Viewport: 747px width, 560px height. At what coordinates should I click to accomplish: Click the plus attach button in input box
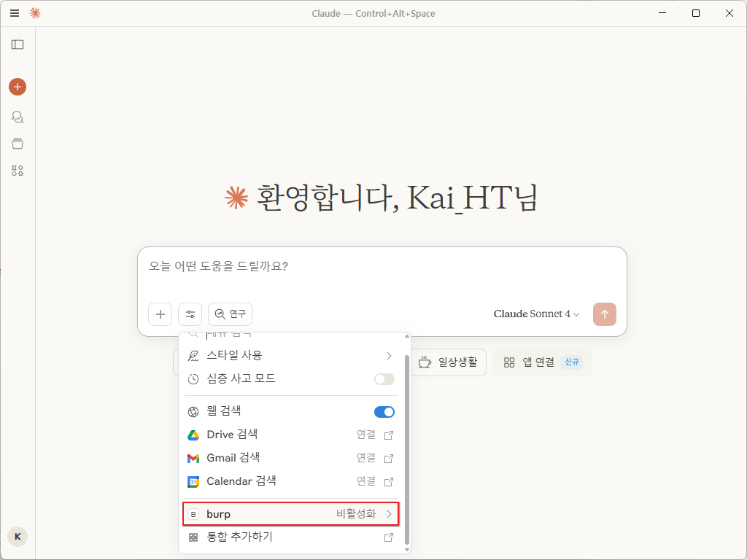[x=160, y=314]
